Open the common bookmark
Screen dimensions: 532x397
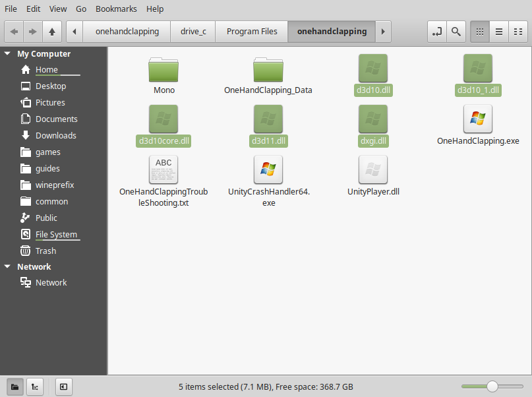53,202
